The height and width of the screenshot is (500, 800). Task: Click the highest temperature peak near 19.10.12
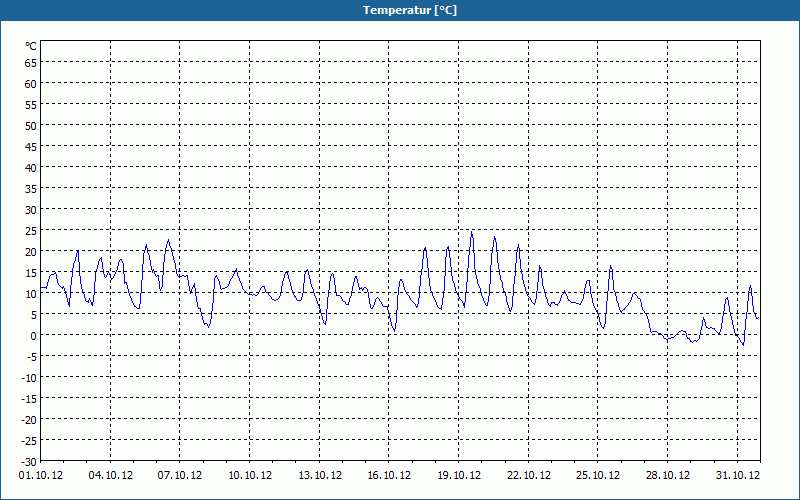coord(471,232)
